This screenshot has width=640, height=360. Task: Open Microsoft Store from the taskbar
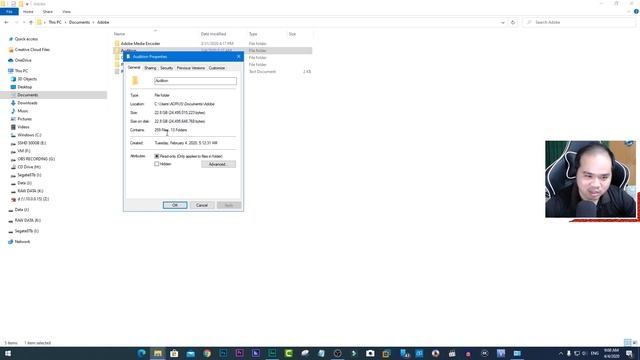[174, 353]
